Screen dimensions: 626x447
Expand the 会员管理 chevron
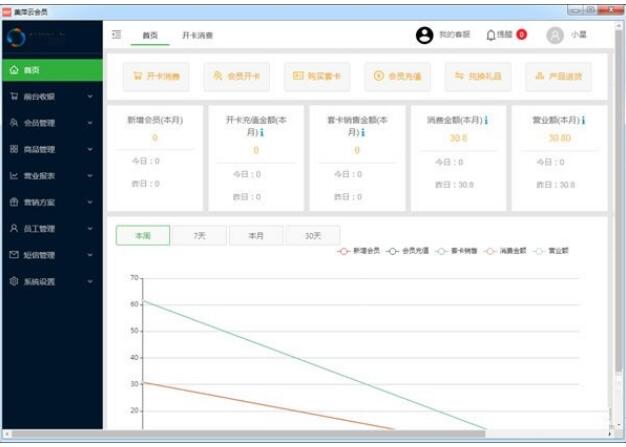tap(90, 123)
